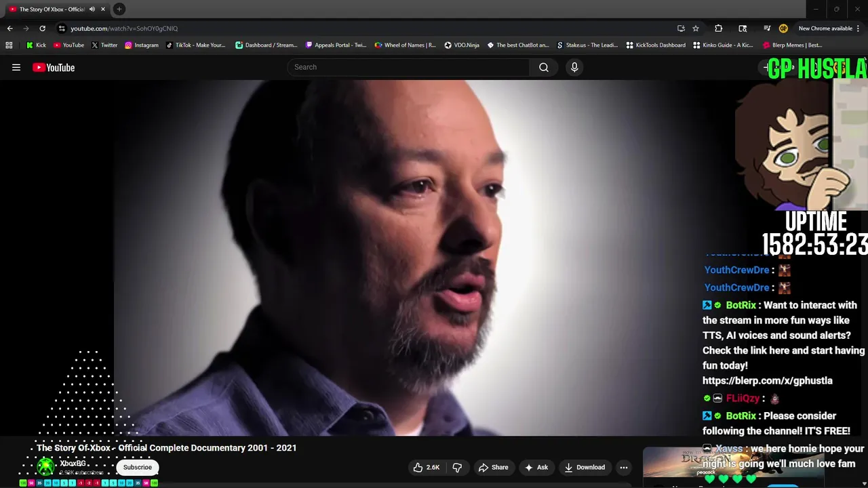Open the blerp.com/x/gphustla chat link
The image size is (868, 488).
pyautogui.click(x=768, y=381)
